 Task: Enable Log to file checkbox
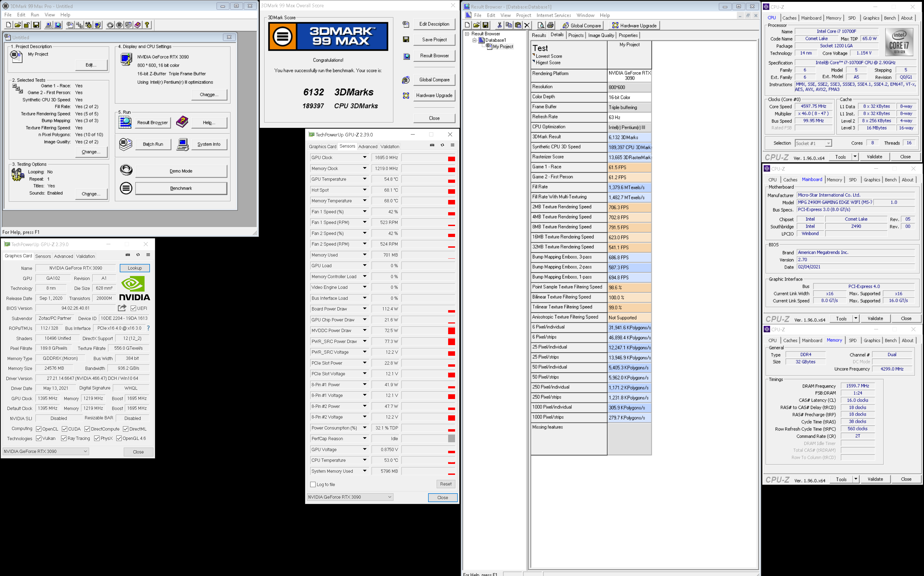(x=313, y=484)
